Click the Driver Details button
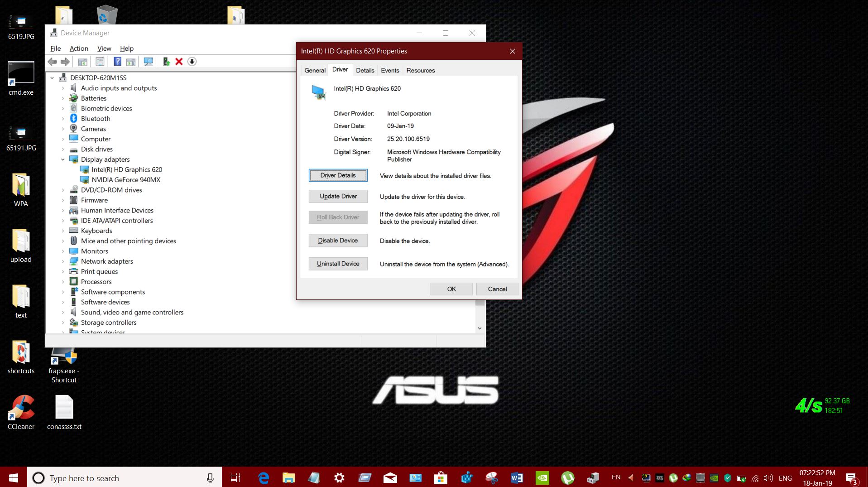Screen dimensions: 868x487 click(x=338, y=175)
